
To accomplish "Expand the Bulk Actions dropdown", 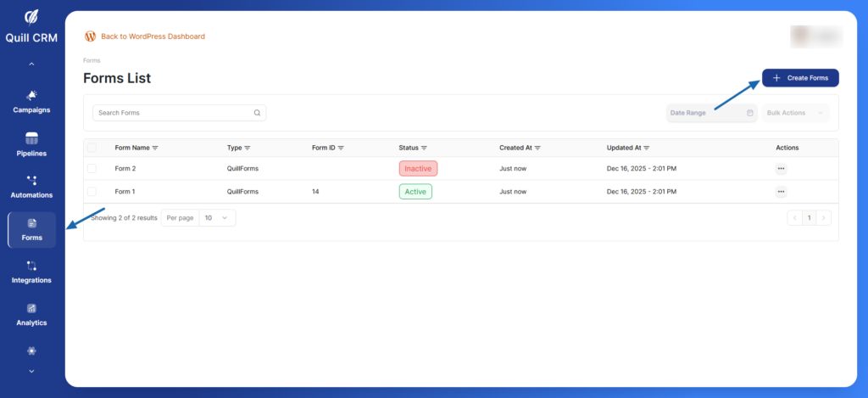I will [795, 113].
